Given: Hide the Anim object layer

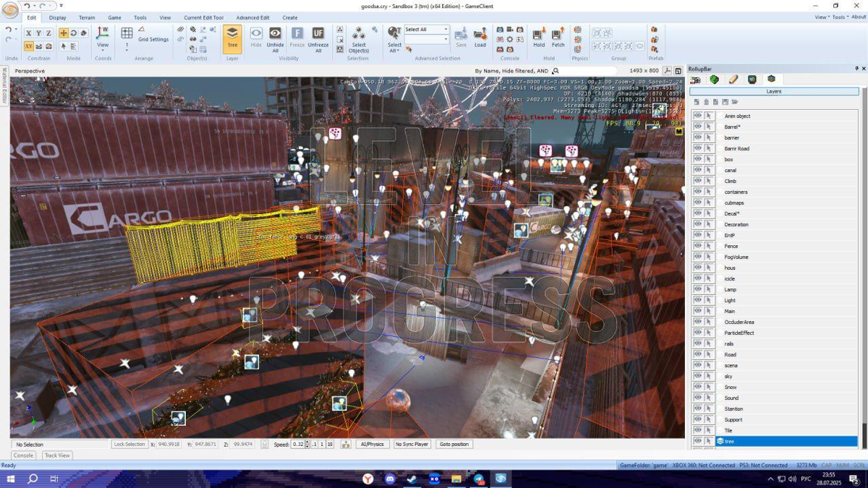Looking at the screenshot, I should pos(697,116).
